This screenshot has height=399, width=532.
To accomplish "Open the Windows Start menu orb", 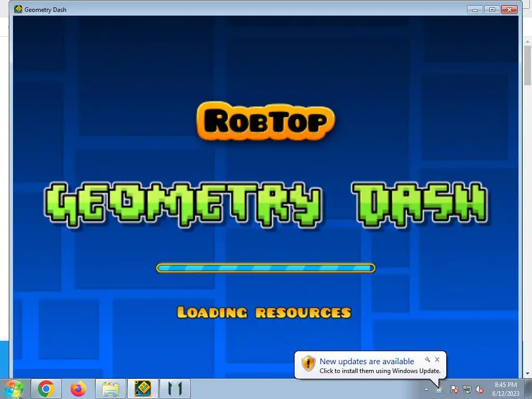I will coord(14,389).
